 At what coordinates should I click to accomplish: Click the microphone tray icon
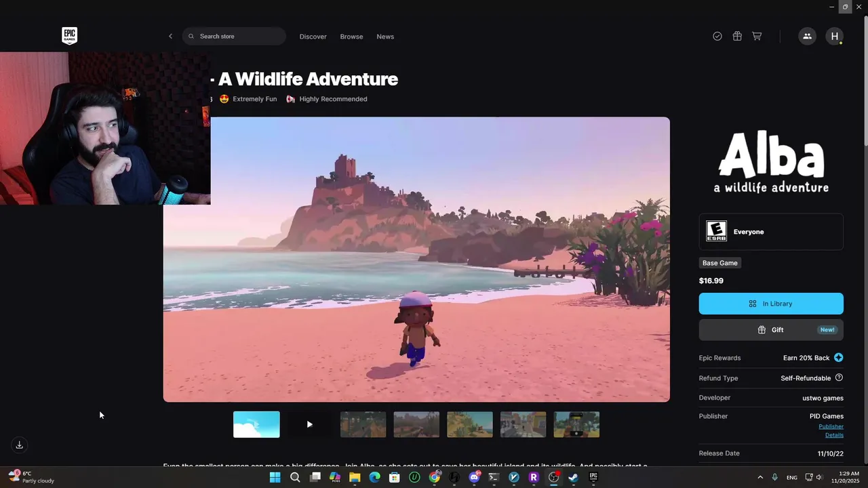[x=774, y=477]
